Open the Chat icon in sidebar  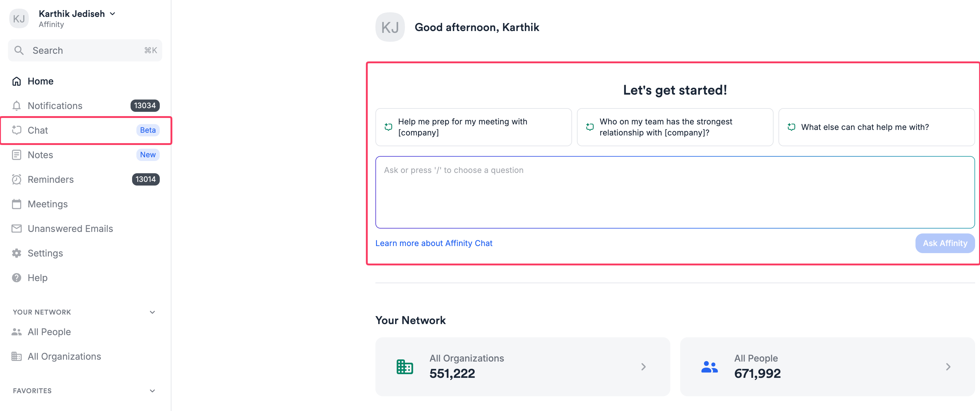[16, 130]
